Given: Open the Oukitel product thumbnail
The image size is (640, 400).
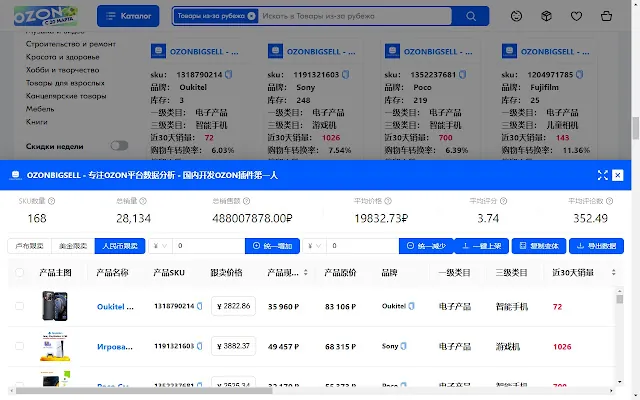Looking at the screenshot, I should pyautogui.click(x=55, y=306).
